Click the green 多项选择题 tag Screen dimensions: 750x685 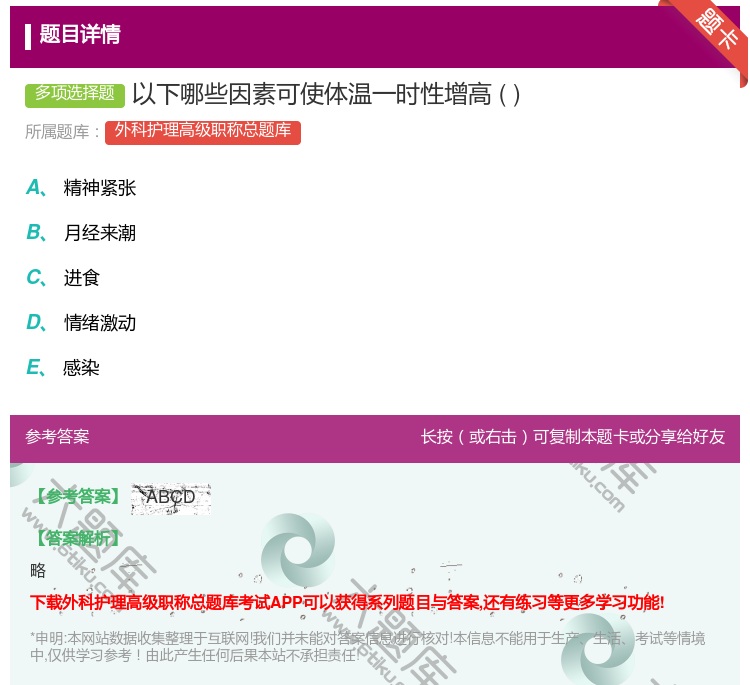[75, 94]
